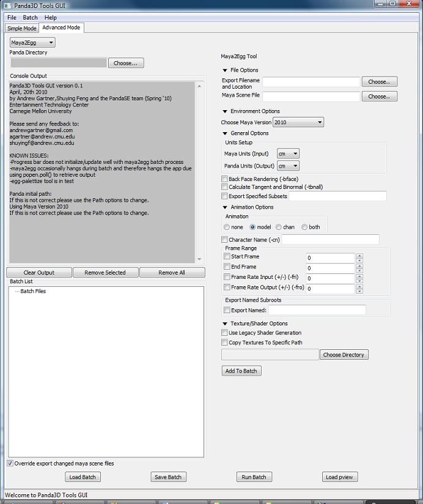The height and width of the screenshot is (504, 423).
Task: Select the 'both' animation radio button
Action: click(304, 227)
